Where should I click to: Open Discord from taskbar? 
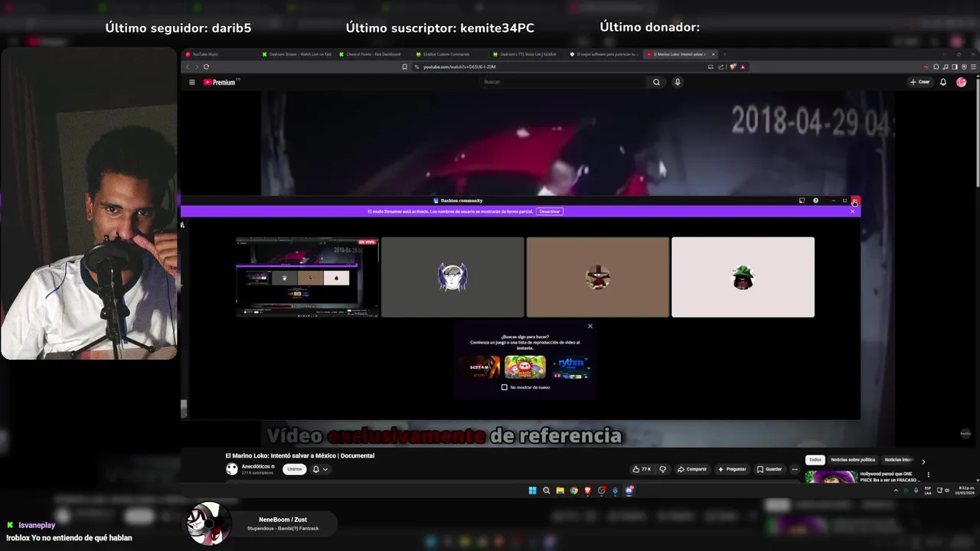click(x=629, y=491)
